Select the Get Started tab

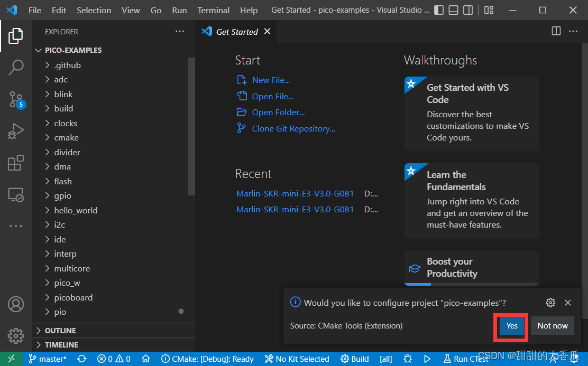236,32
